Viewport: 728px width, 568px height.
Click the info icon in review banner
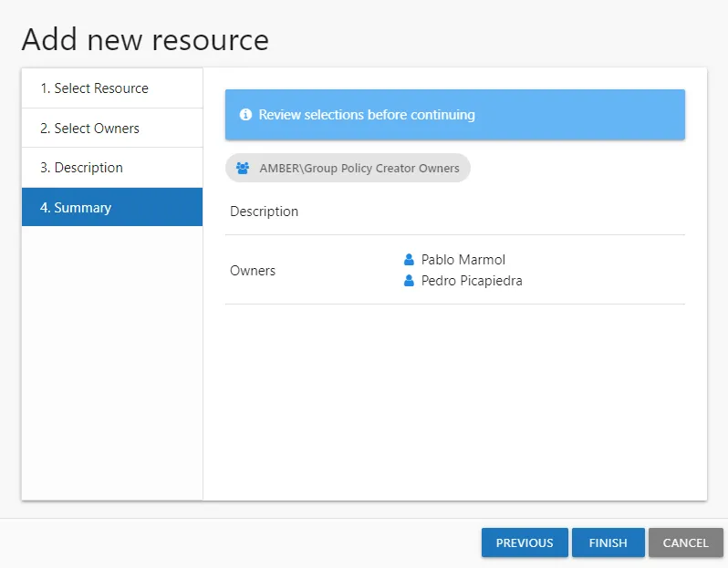click(245, 115)
